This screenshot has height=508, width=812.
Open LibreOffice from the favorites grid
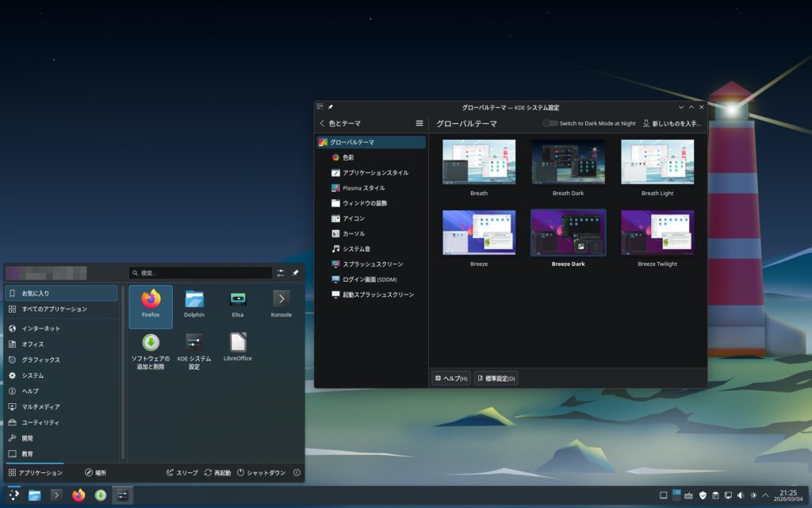click(238, 348)
